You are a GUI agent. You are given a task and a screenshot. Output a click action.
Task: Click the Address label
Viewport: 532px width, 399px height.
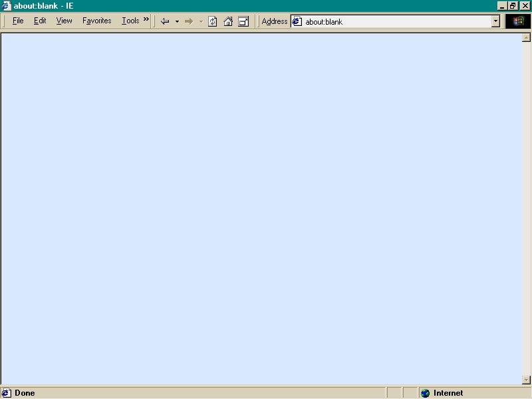coord(274,21)
